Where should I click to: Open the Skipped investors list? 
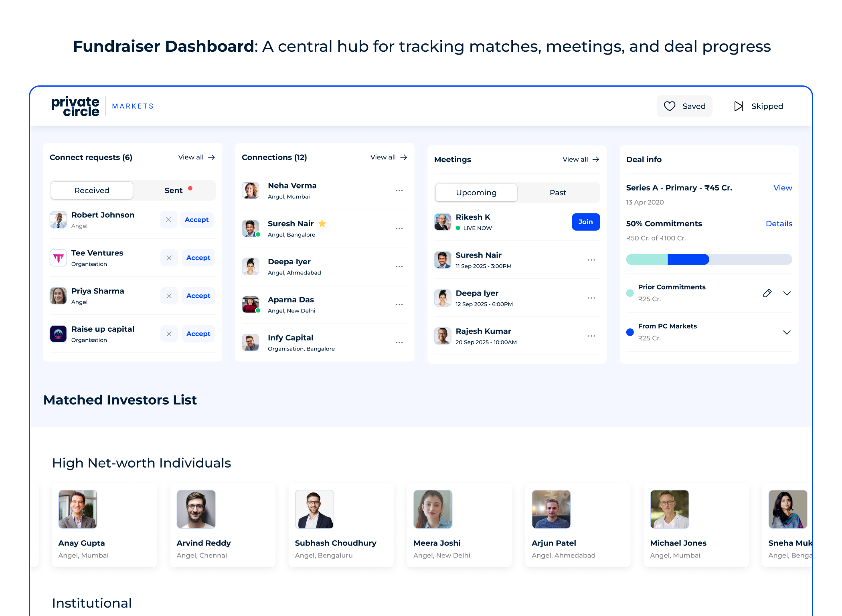pos(758,106)
